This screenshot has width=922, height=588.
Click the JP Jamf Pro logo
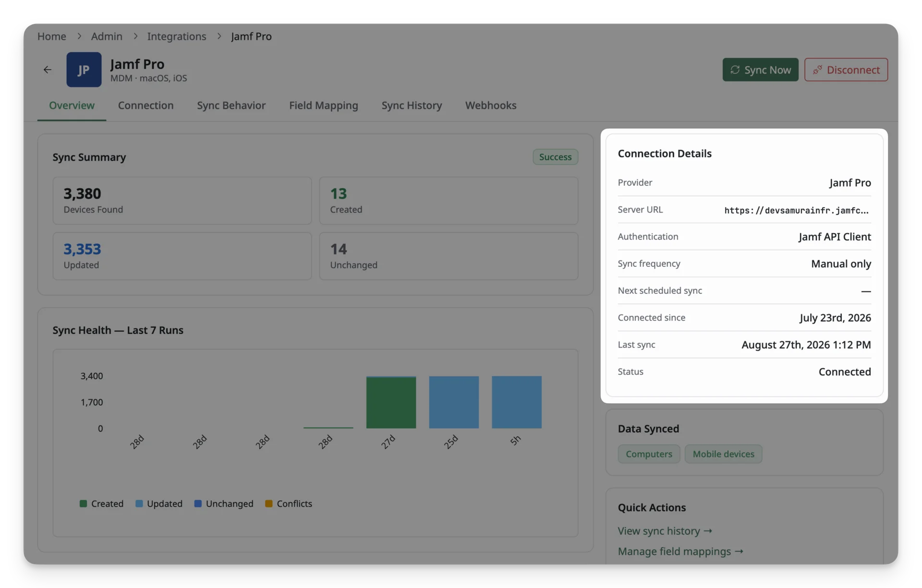coord(84,70)
